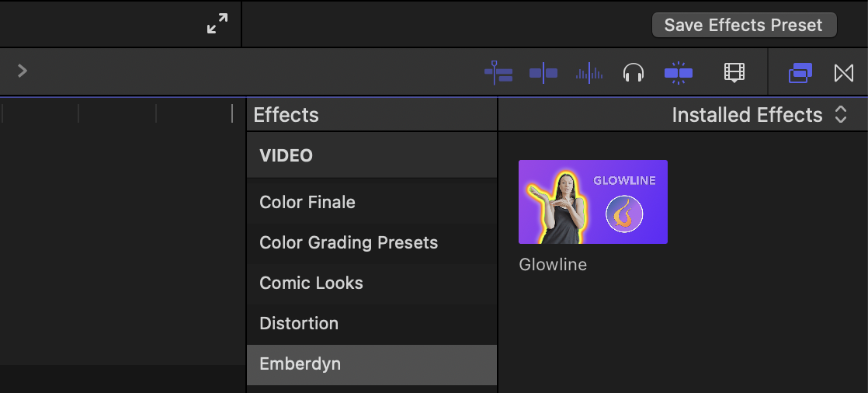Open the Comic Looks category
Image resolution: width=868 pixels, height=393 pixels.
pyautogui.click(x=311, y=283)
